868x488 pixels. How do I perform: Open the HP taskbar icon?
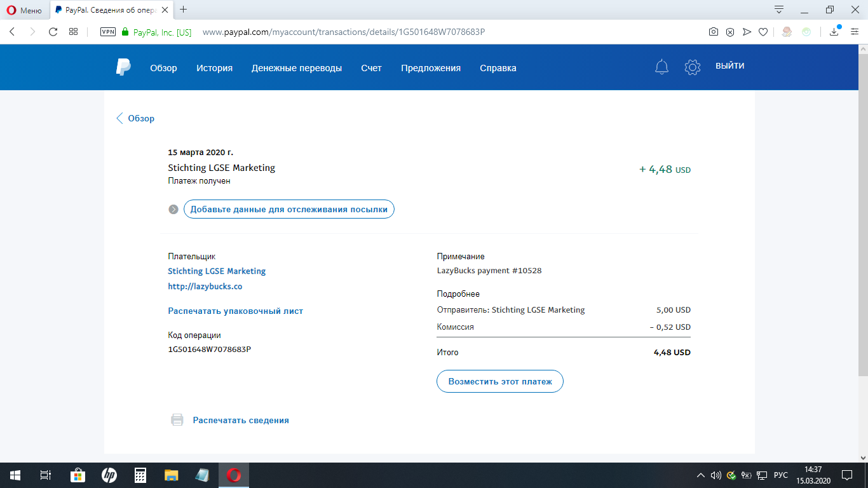[x=109, y=475]
